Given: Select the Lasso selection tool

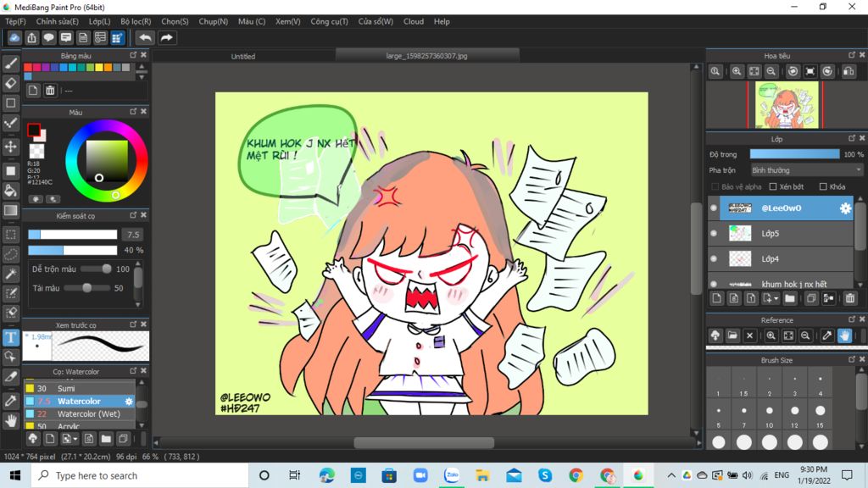Looking at the screenshot, I should click(10, 254).
